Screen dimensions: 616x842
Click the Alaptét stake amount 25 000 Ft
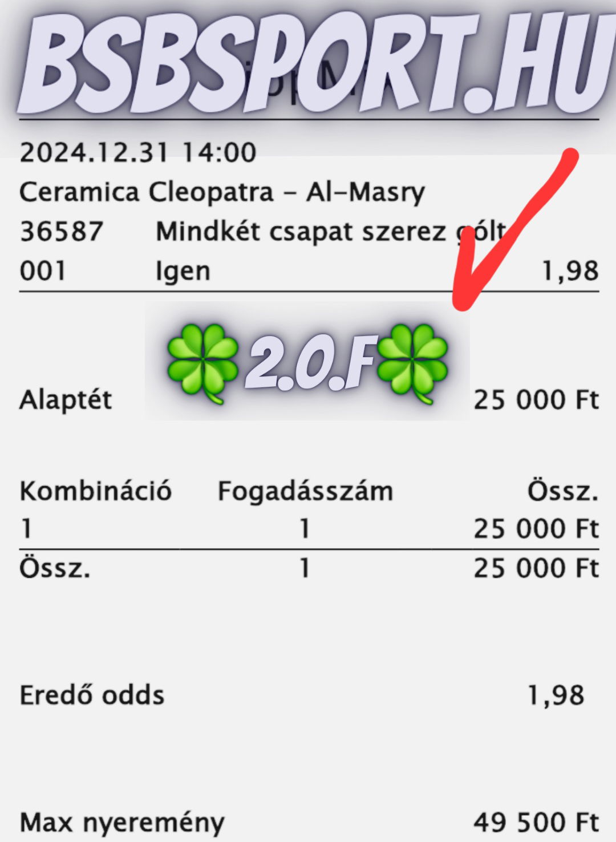[x=536, y=400]
